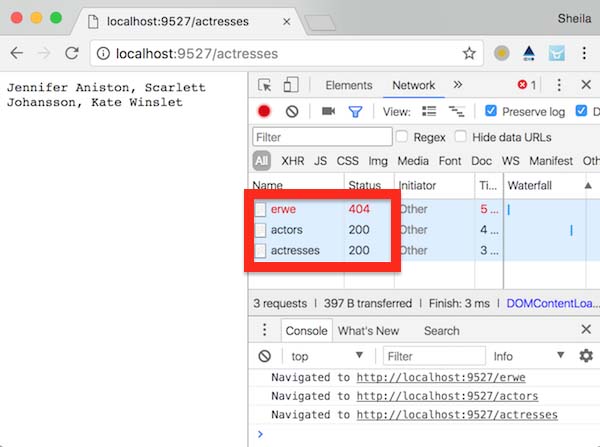Go back to the previous page

(x=17, y=53)
